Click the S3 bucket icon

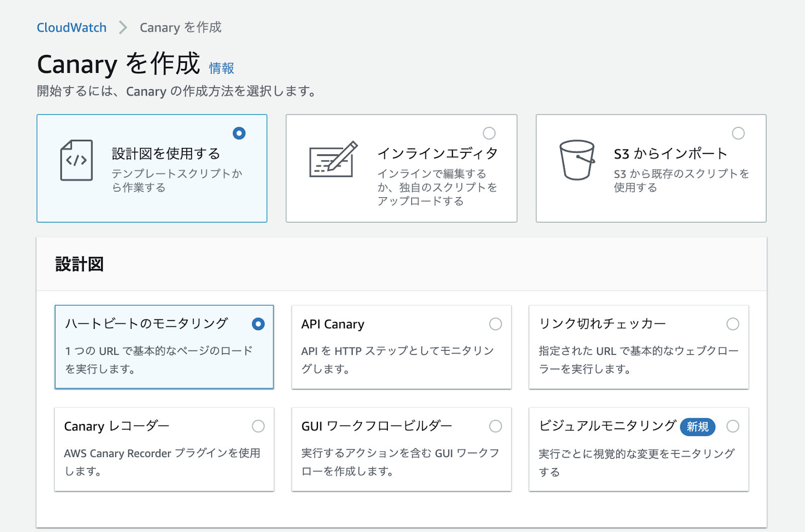[x=577, y=160]
